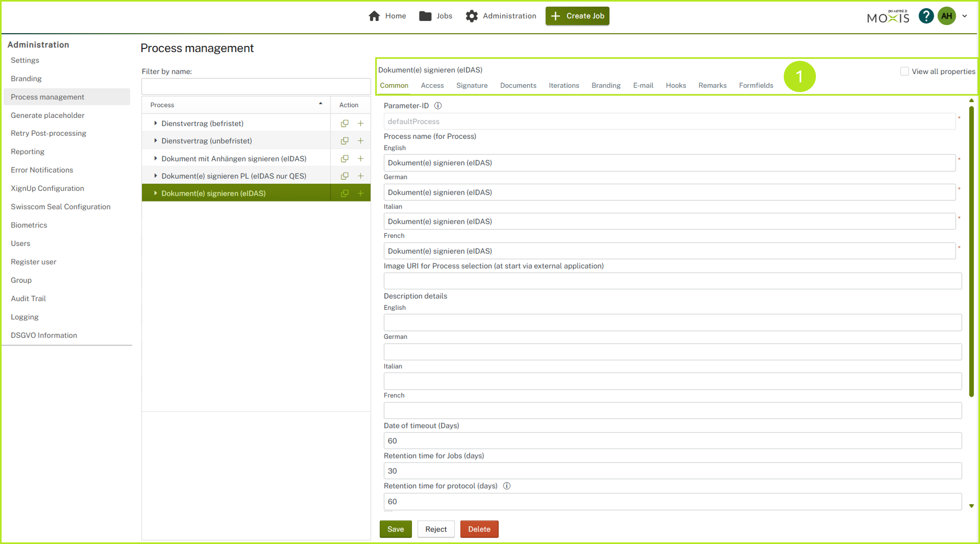Click the AH user avatar

946,16
